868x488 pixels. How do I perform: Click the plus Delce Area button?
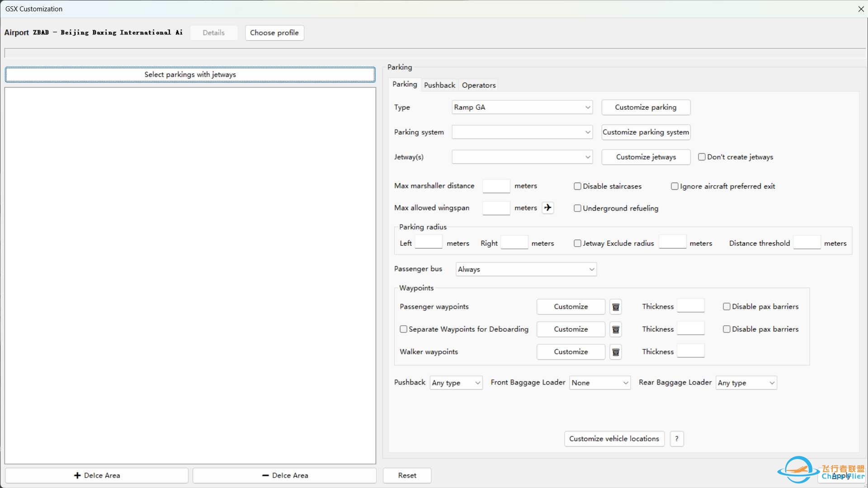[x=97, y=475]
